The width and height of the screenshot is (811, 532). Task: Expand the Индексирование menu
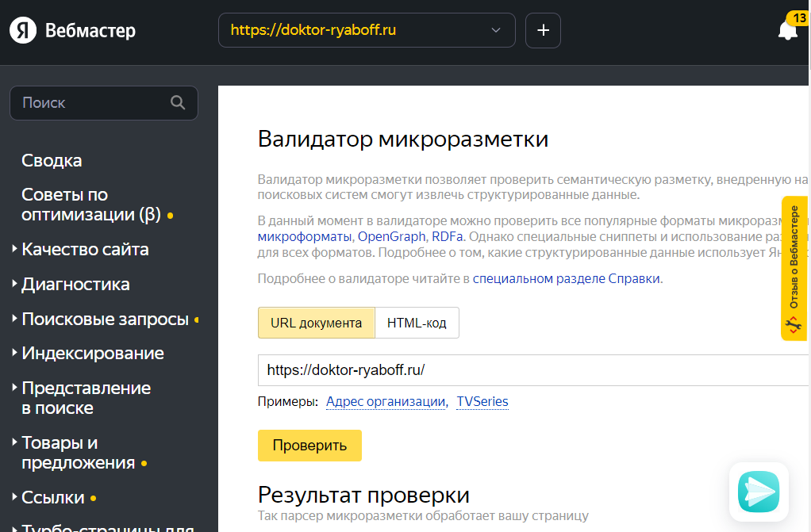[93, 354]
